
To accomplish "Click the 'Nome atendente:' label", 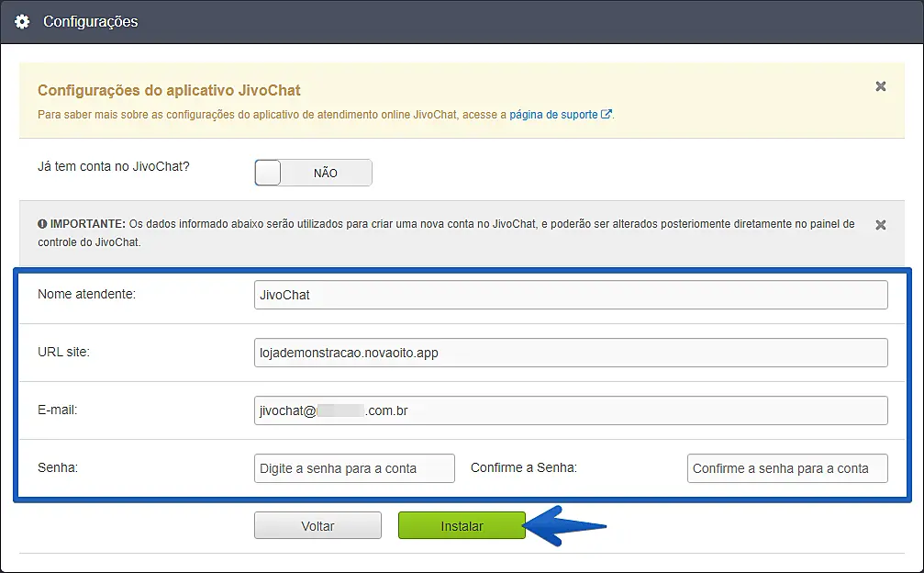I will click(86, 294).
